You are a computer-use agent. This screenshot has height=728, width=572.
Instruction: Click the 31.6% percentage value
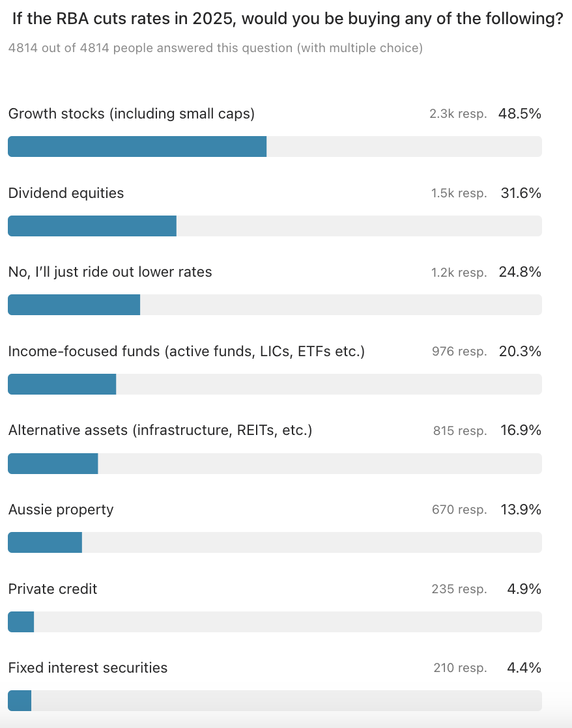(x=521, y=193)
